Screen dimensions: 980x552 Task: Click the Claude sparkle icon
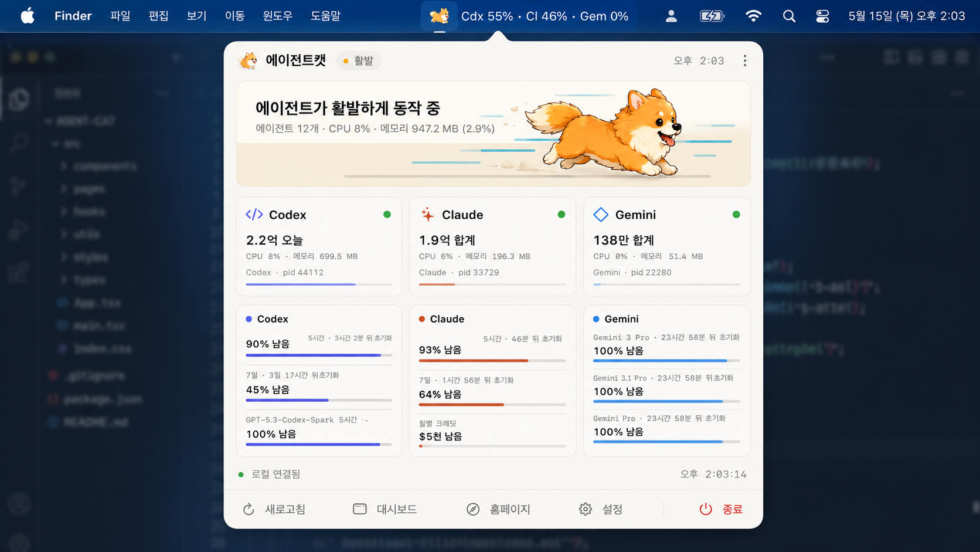click(428, 215)
